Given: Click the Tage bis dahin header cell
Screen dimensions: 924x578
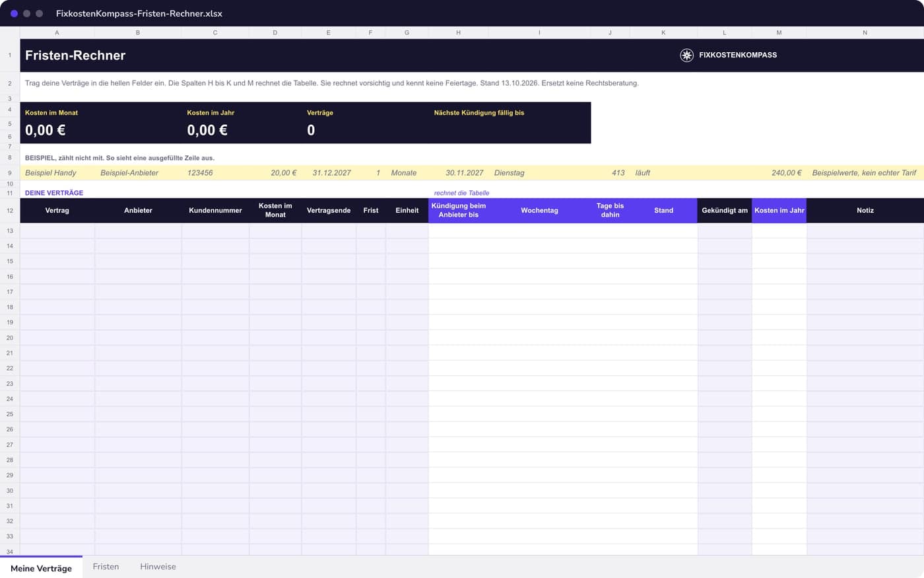Looking at the screenshot, I should [x=610, y=211].
